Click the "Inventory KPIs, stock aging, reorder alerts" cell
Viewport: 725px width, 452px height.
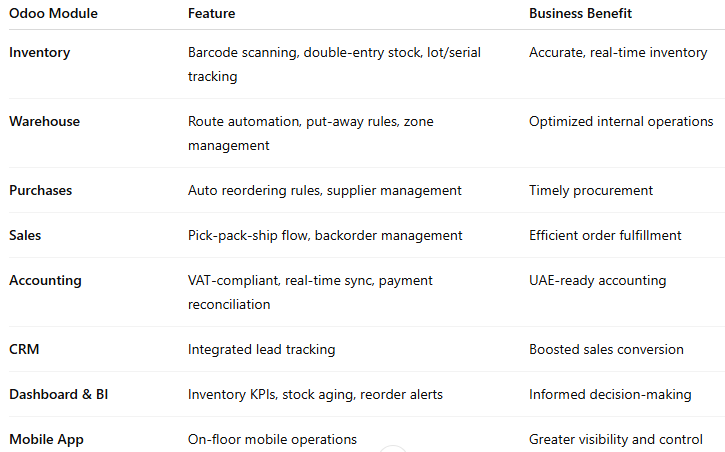315,395
